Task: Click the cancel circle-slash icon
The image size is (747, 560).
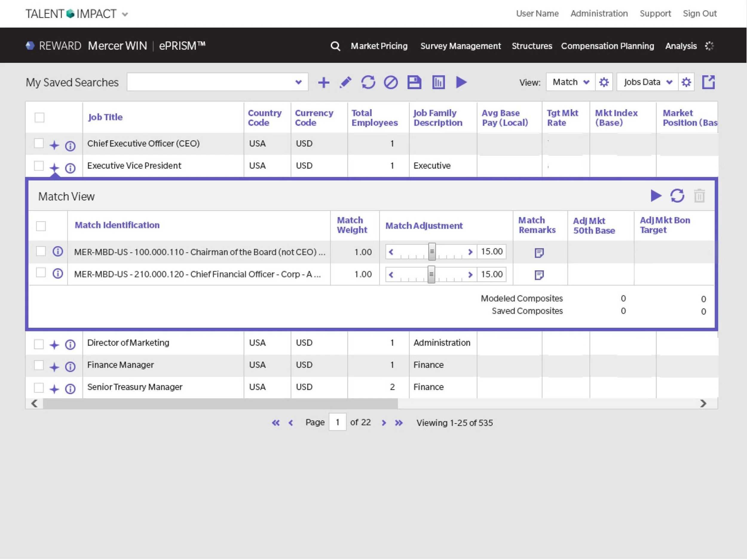Action: pos(391,82)
